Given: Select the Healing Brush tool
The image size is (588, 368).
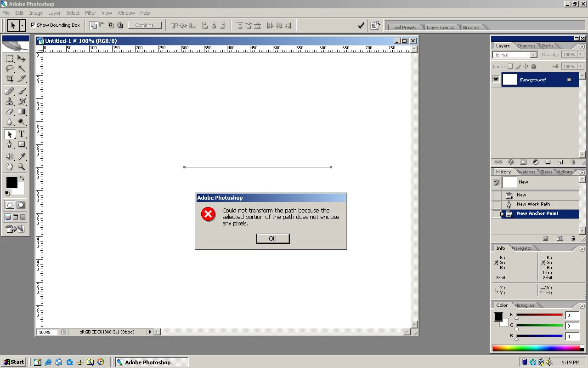Looking at the screenshot, I should 9,91.
